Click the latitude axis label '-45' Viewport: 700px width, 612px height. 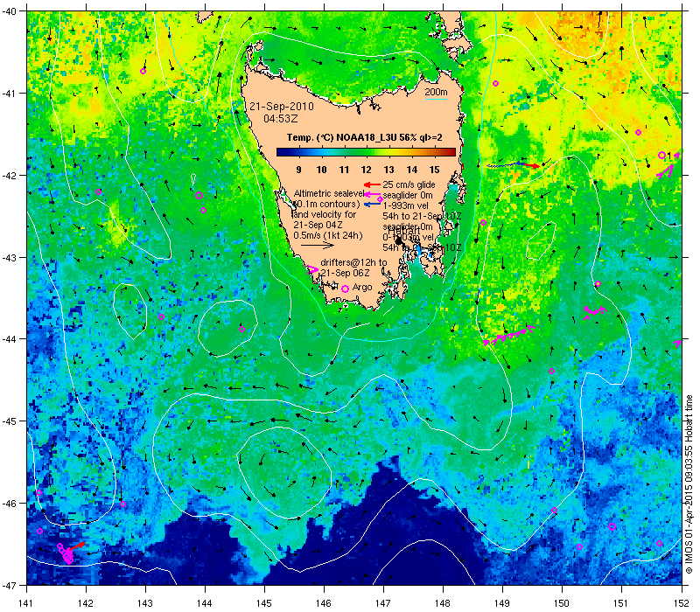pos(9,421)
